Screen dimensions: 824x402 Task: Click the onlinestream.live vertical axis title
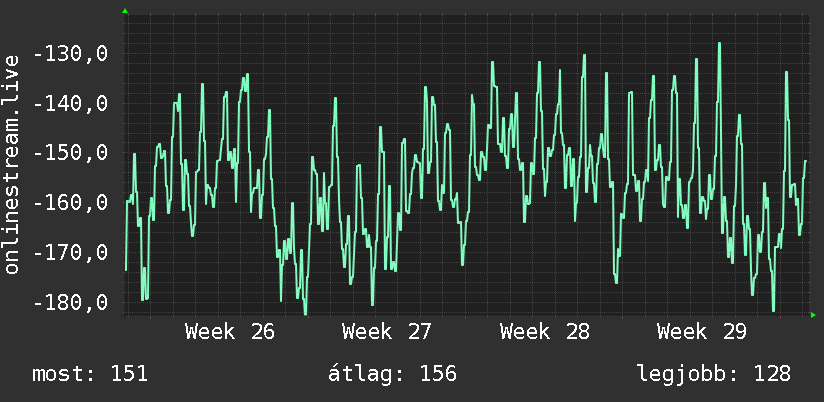click(12, 164)
